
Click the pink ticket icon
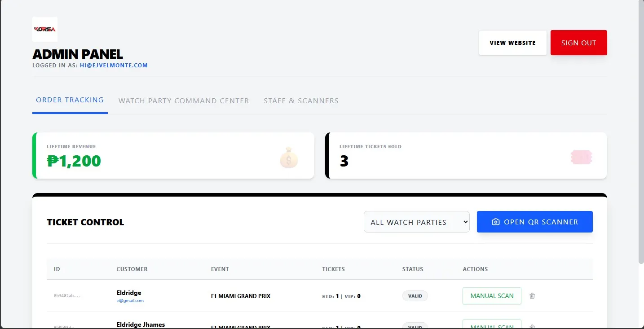coord(582,157)
